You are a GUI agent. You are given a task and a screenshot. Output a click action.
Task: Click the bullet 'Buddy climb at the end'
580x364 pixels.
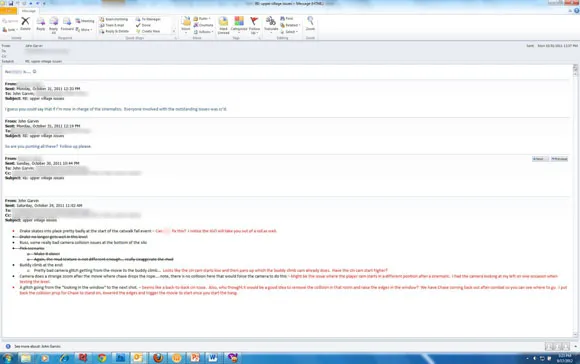[x=41, y=265]
